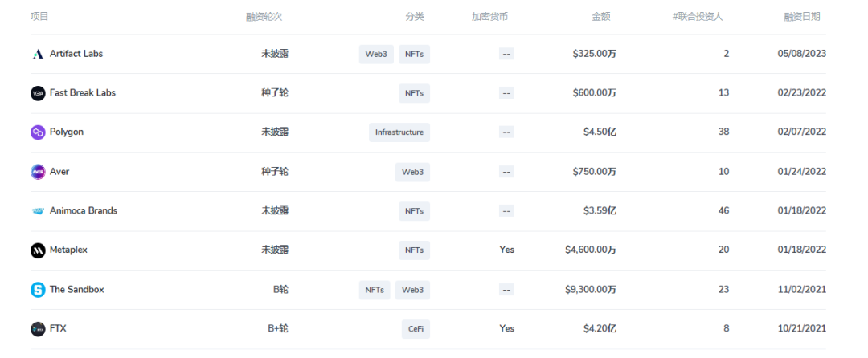Click the Aver project logo icon
This screenshot has width=868, height=358.
[38, 172]
